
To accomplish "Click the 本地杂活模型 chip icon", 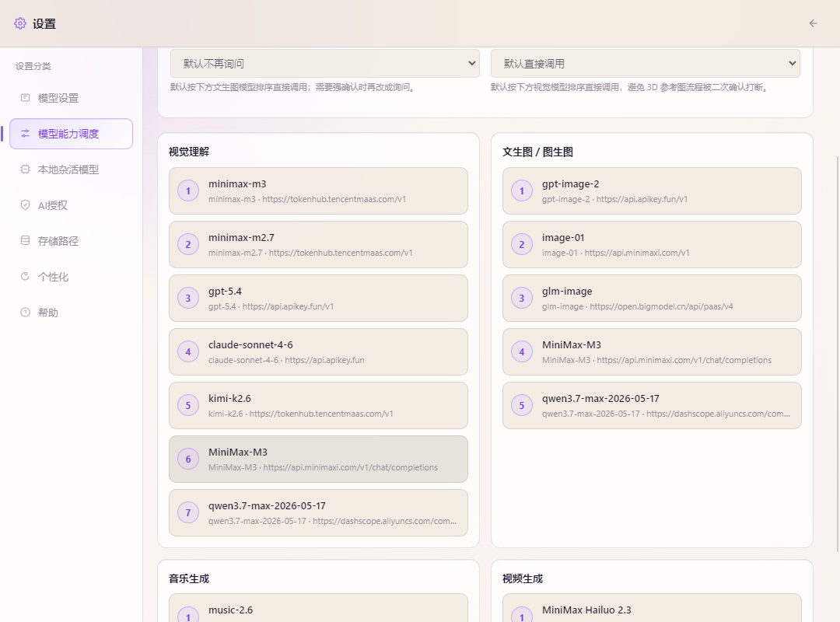I will pos(25,169).
